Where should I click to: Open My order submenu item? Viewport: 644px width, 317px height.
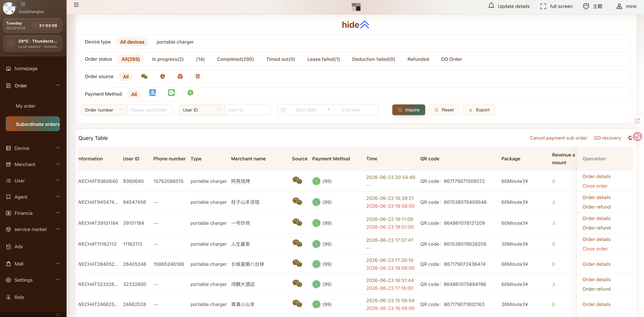[26, 106]
